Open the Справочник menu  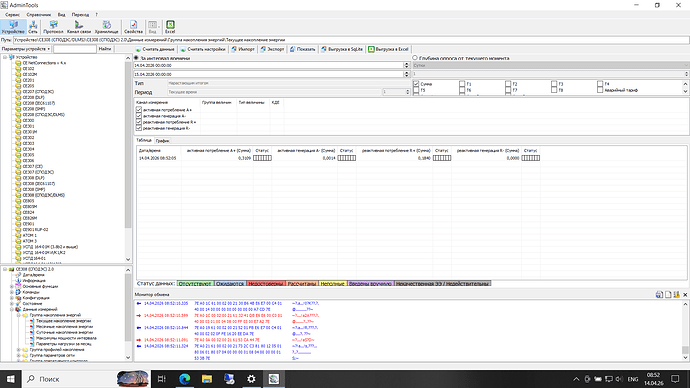39,15
